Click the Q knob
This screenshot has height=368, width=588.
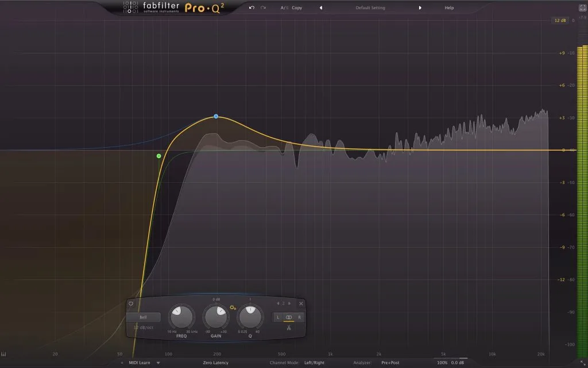pyautogui.click(x=250, y=317)
